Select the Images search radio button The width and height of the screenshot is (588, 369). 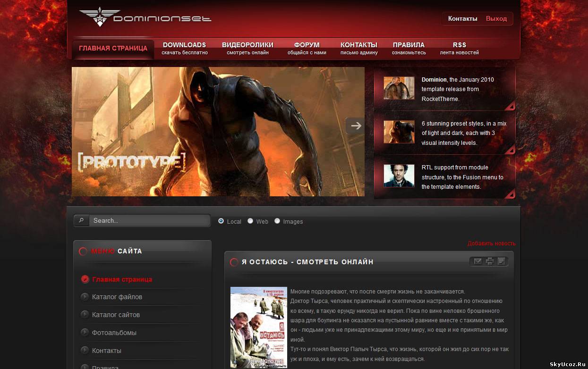pos(277,221)
